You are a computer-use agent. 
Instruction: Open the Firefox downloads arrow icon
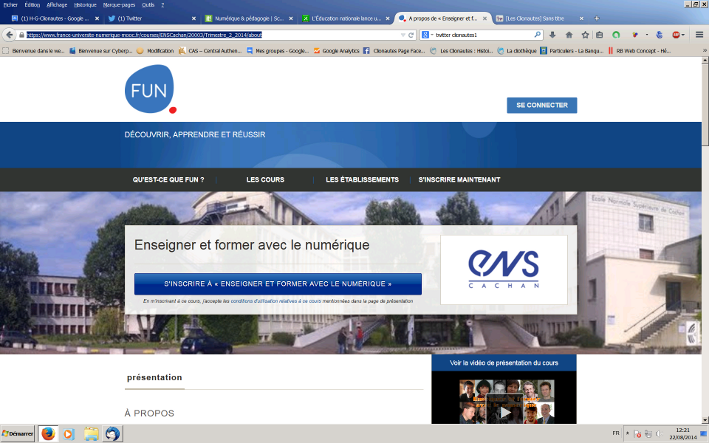pos(553,35)
